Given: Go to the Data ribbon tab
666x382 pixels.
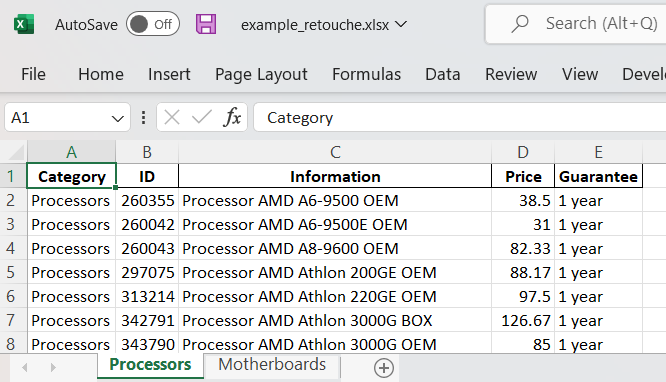Looking at the screenshot, I should [x=443, y=74].
